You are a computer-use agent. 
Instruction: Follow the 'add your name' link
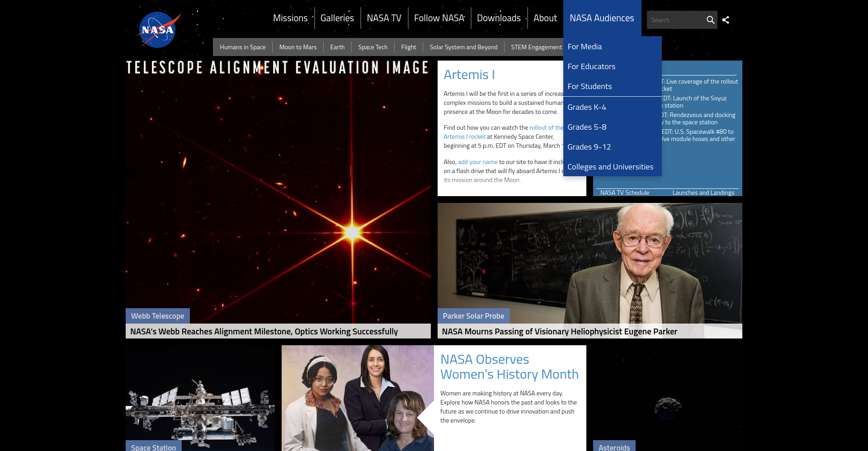click(x=477, y=162)
